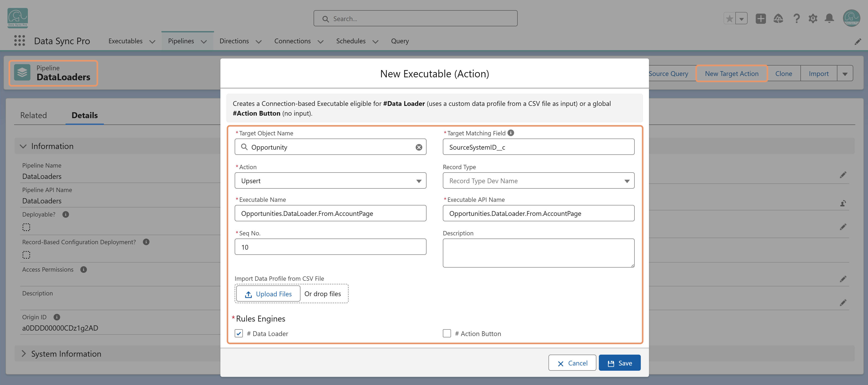The width and height of the screenshot is (868, 385).
Task: Click the Clone button
Action: point(783,73)
